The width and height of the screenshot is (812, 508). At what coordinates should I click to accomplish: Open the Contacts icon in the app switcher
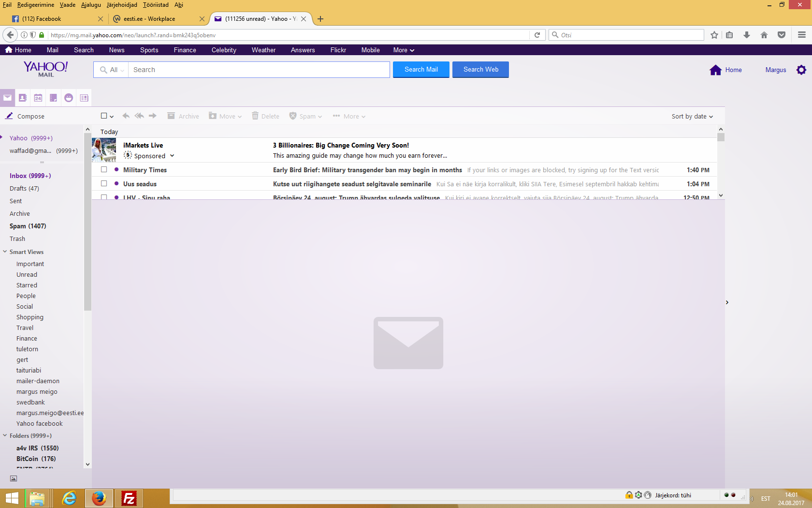point(23,98)
